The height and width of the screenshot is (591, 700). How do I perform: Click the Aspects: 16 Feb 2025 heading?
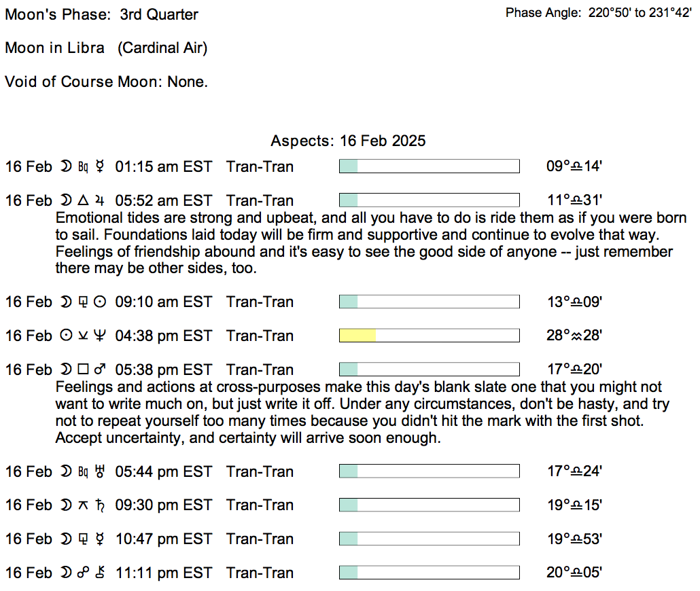coord(348,141)
